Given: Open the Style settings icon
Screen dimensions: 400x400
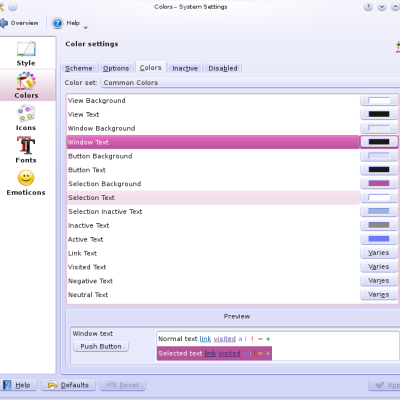Looking at the screenshot, I should 26,49.
